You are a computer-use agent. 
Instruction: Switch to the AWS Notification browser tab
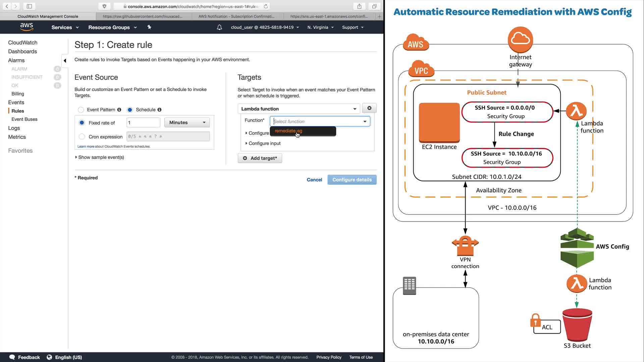tap(236, 16)
